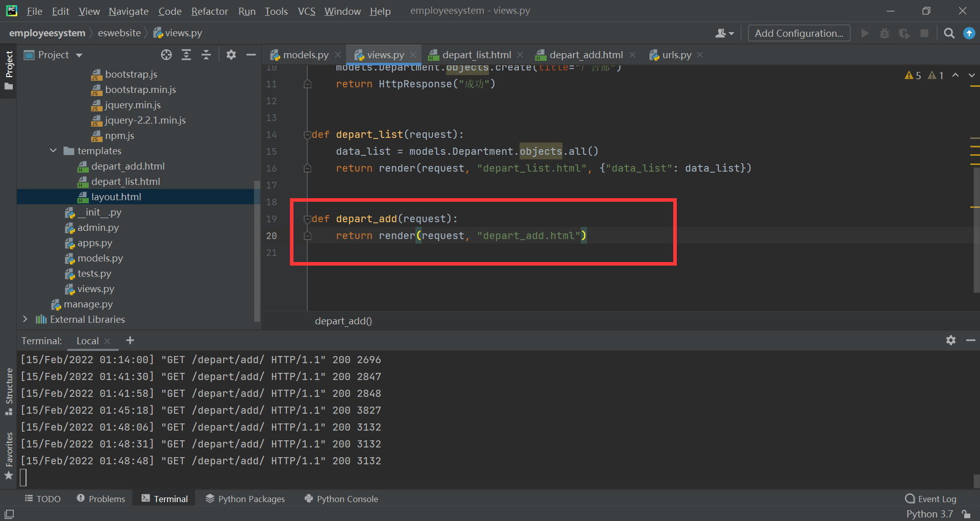Click the Run with Coverage icon

904,33
